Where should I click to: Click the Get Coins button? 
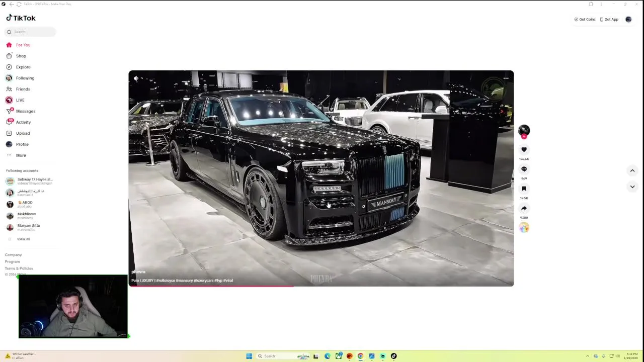click(585, 20)
